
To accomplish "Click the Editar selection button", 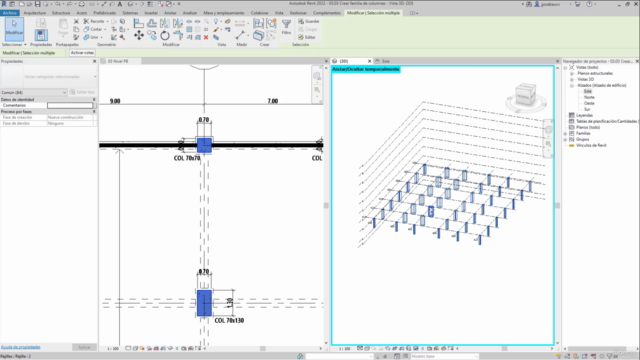I will (x=307, y=37).
